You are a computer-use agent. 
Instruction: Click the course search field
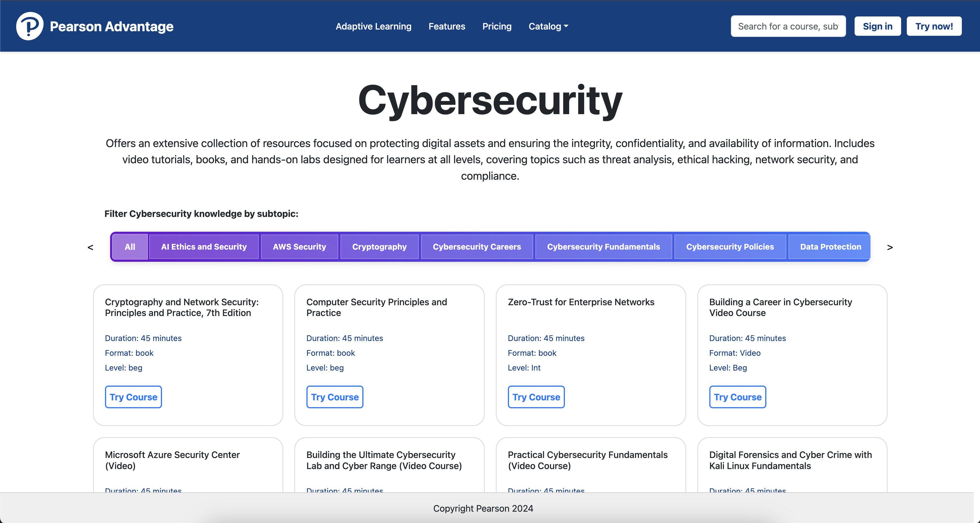(x=788, y=26)
